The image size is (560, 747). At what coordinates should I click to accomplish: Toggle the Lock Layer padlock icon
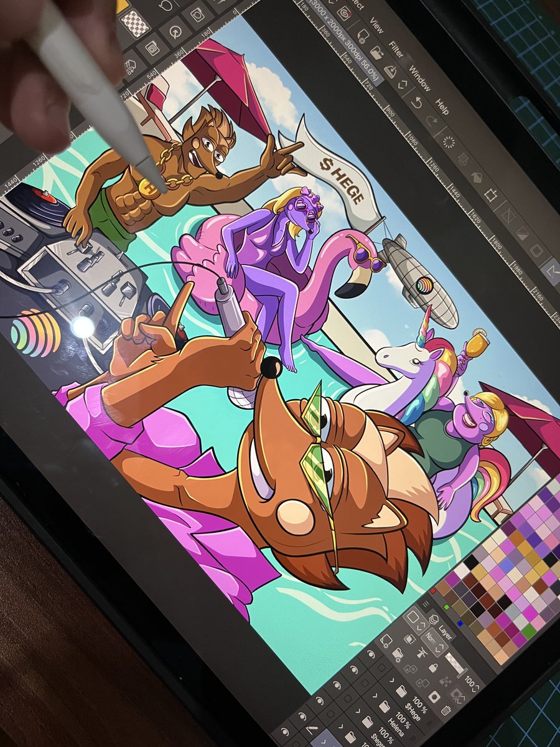433,667
